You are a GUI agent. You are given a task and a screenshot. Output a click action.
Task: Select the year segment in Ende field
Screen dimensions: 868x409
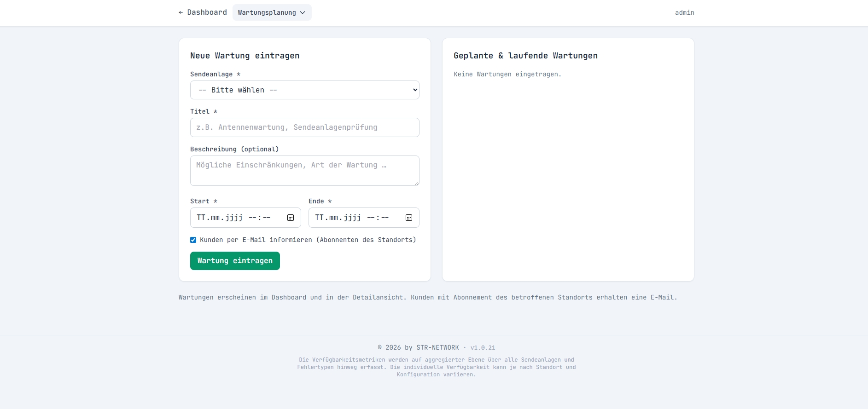352,218
